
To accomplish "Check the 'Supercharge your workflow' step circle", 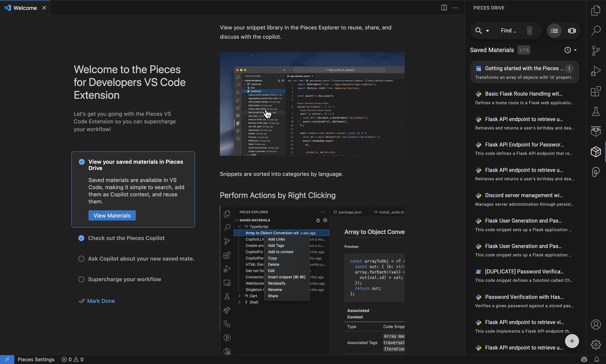I will coord(81,279).
